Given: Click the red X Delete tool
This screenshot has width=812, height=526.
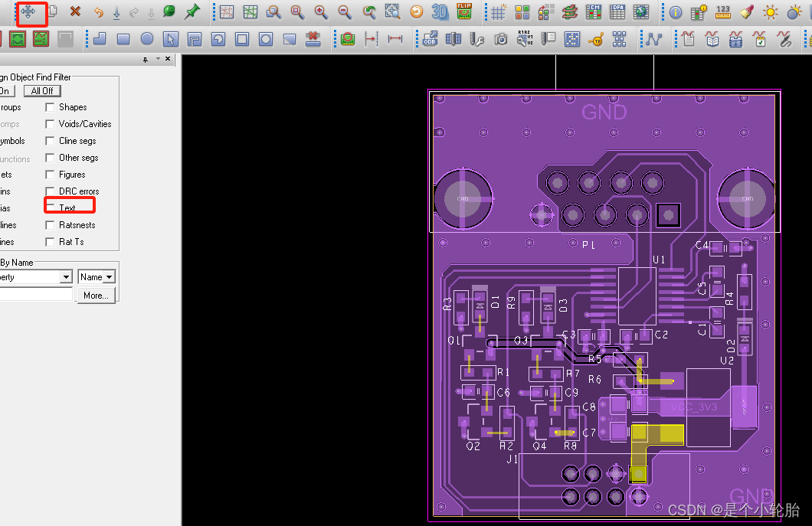Looking at the screenshot, I should click(x=74, y=12).
